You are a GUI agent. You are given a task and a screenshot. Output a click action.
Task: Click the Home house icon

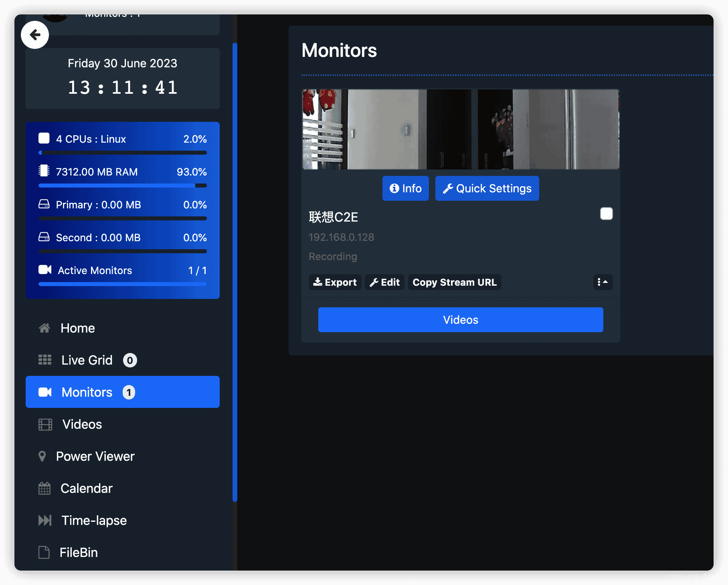tap(44, 328)
